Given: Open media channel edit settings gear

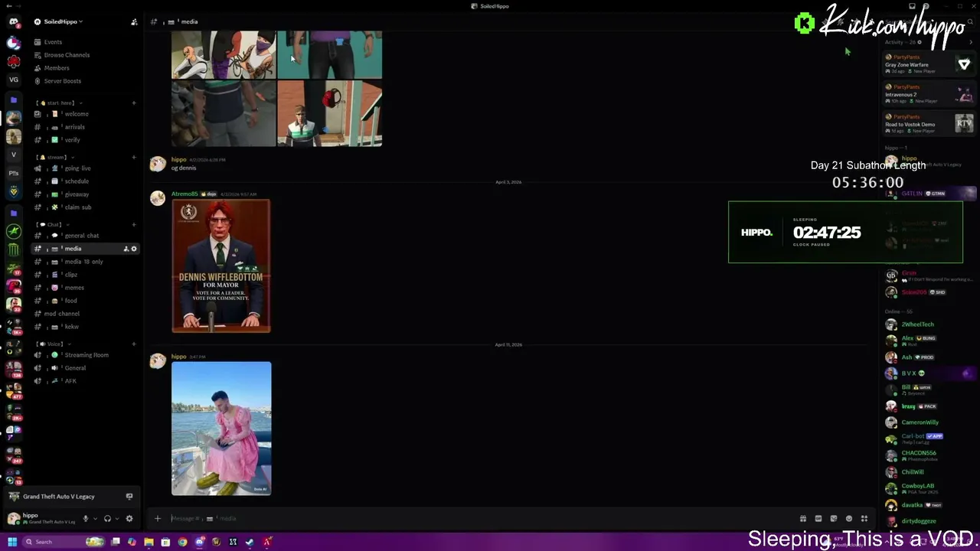Looking at the screenshot, I should coord(134,249).
